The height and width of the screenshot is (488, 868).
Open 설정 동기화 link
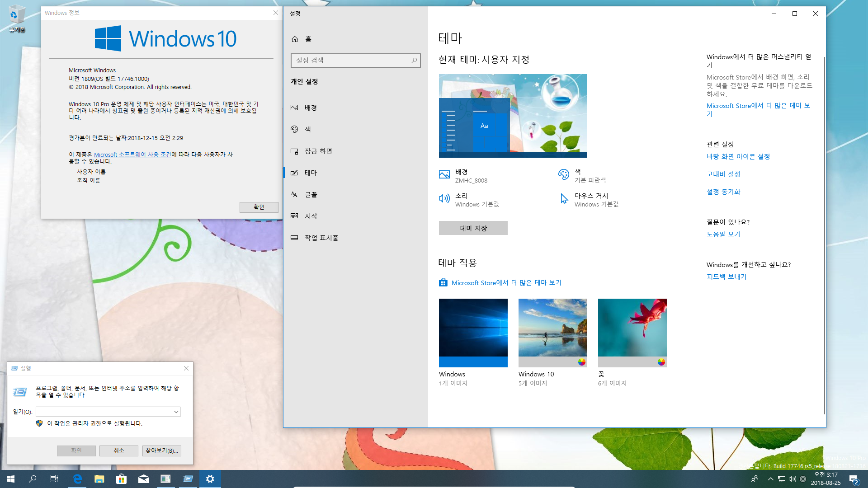pos(723,192)
